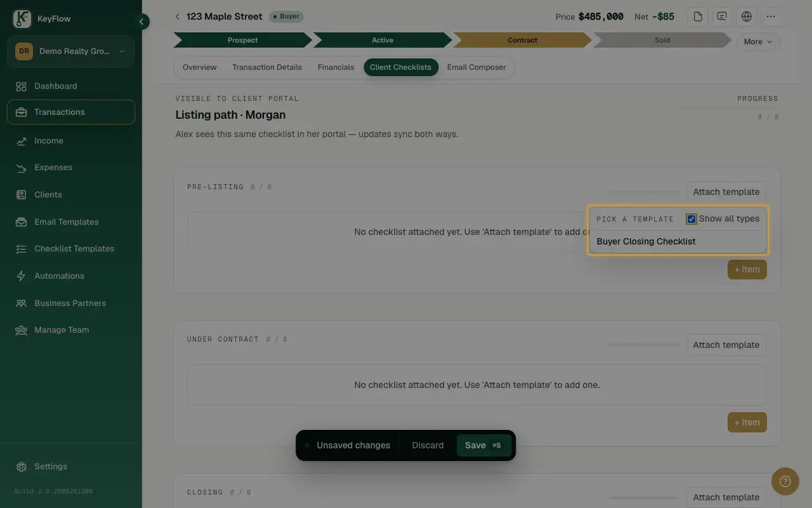Screen dimensions: 812x508
Task: Click the Business Partners people icon
Action: tap(21, 304)
